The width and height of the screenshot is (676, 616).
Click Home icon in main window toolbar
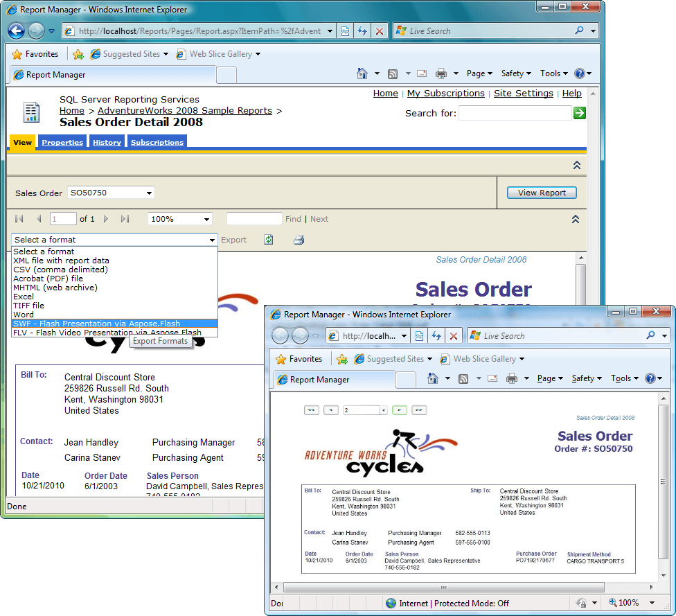(x=362, y=73)
